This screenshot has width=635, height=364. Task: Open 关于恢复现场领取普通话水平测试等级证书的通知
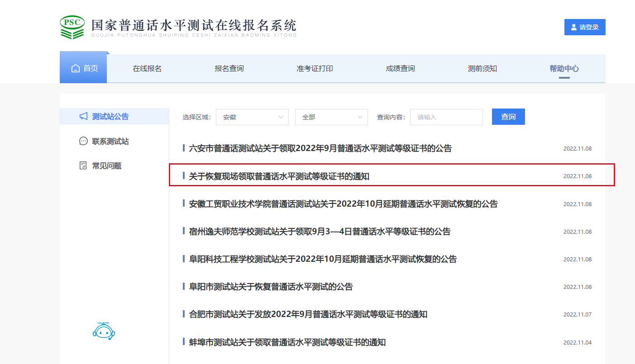point(279,176)
